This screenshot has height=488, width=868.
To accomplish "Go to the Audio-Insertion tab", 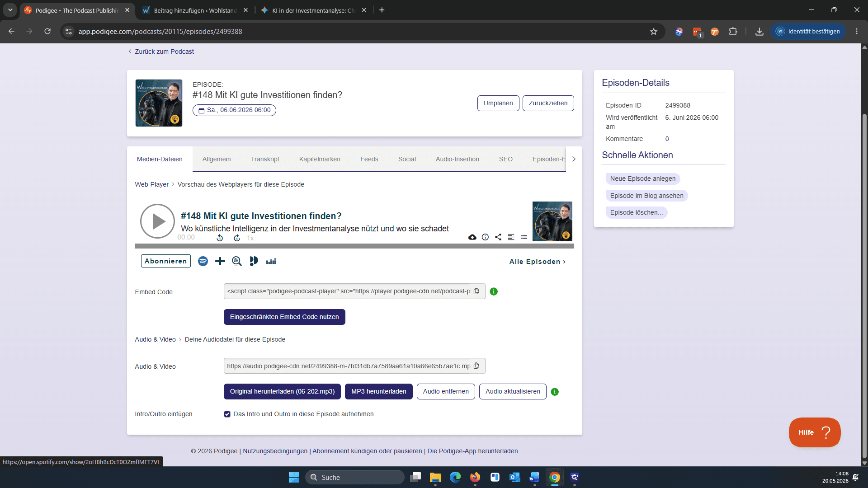I will pyautogui.click(x=458, y=159).
